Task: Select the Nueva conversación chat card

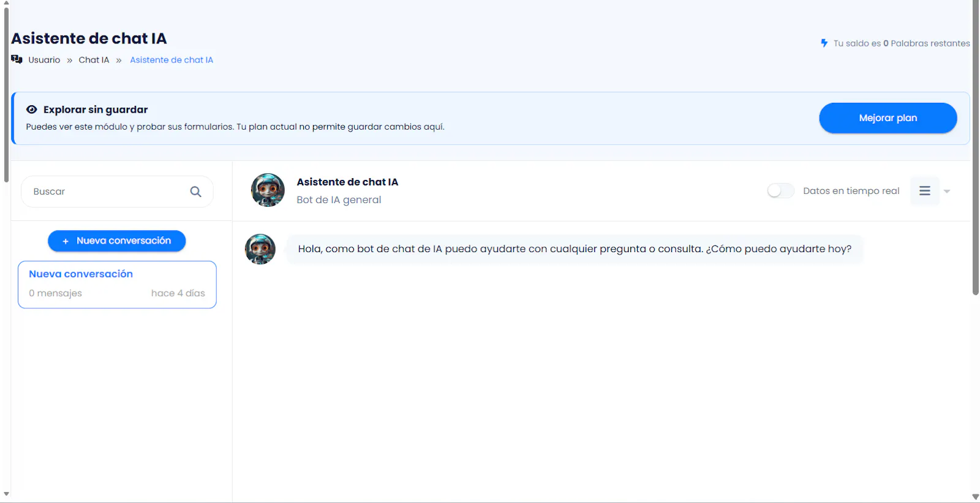Action: (x=117, y=285)
